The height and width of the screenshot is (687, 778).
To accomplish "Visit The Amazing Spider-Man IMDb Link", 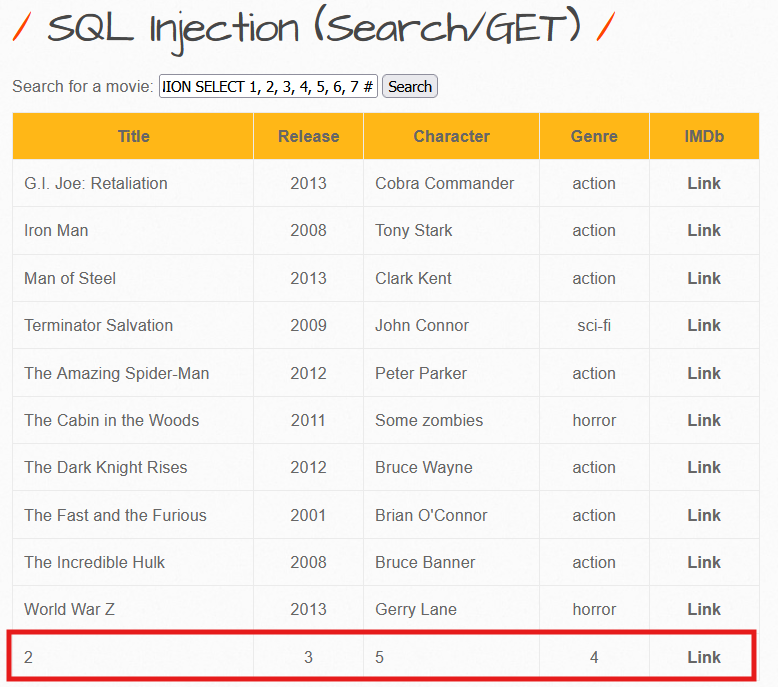I will tap(704, 373).
